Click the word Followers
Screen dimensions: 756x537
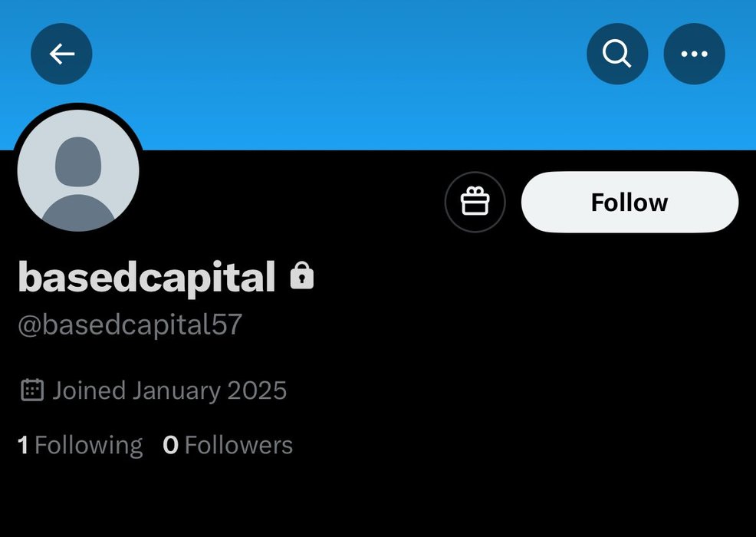point(238,445)
